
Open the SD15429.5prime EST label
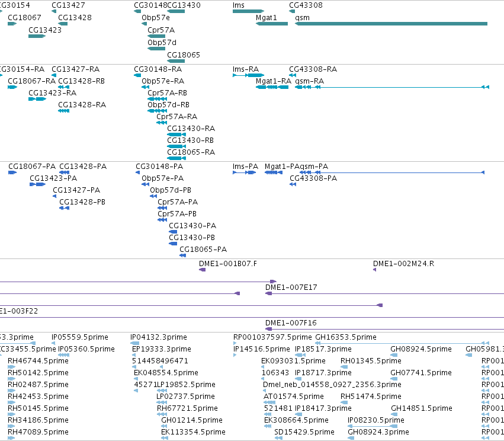coord(304,432)
